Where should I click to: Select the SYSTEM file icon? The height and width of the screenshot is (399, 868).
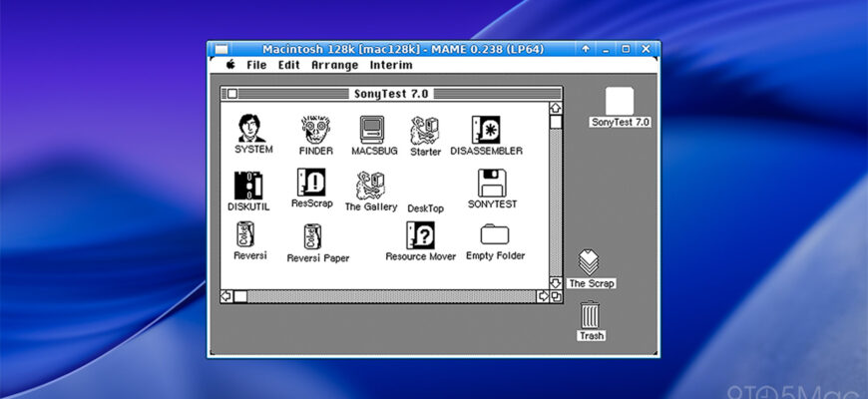[x=251, y=129]
